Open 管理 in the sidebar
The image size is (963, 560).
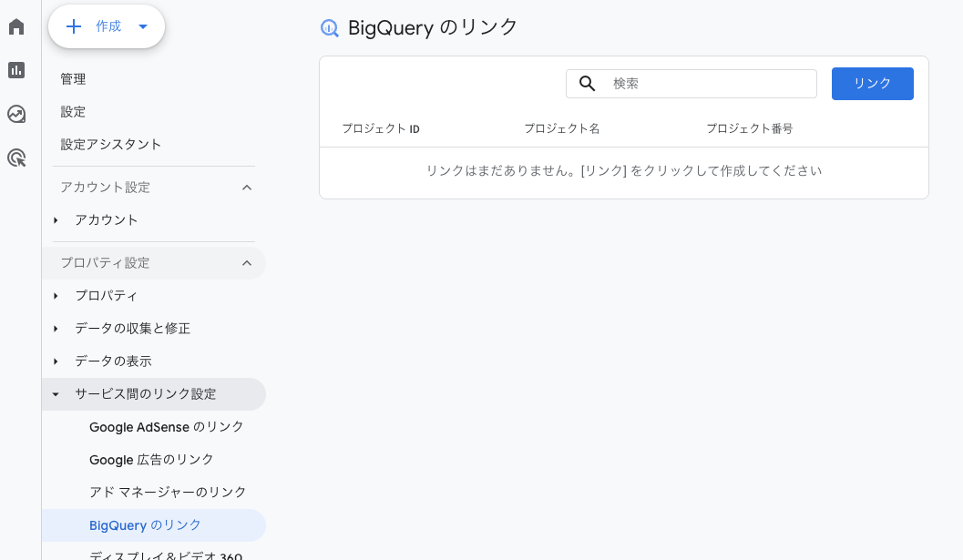pyautogui.click(x=73, y=79)
